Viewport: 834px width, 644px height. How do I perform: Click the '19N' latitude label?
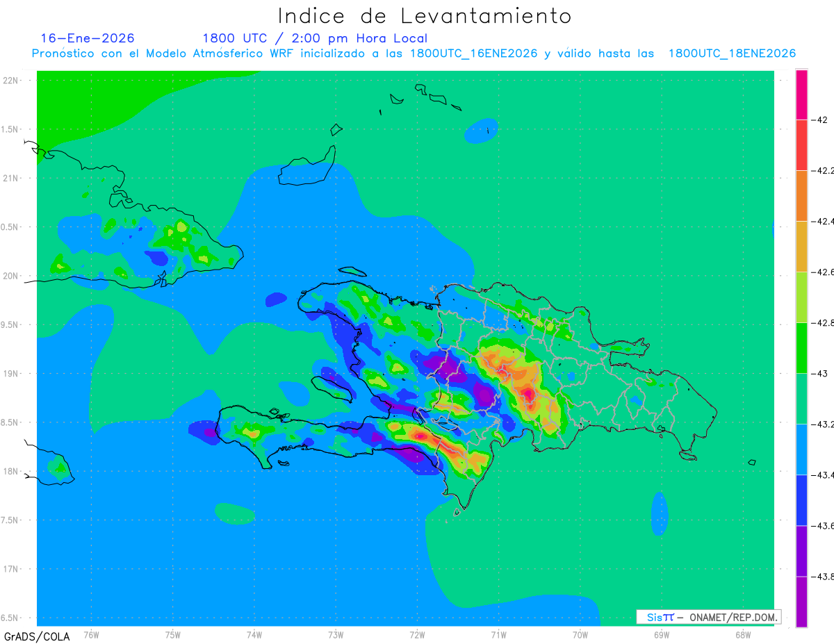point(12,374)
